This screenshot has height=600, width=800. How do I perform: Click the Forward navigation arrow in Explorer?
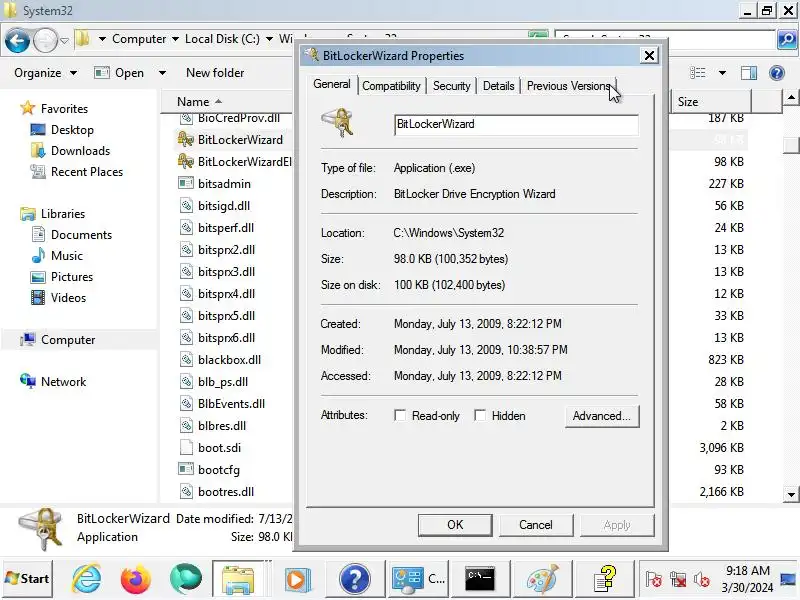(x=45, y=40)
